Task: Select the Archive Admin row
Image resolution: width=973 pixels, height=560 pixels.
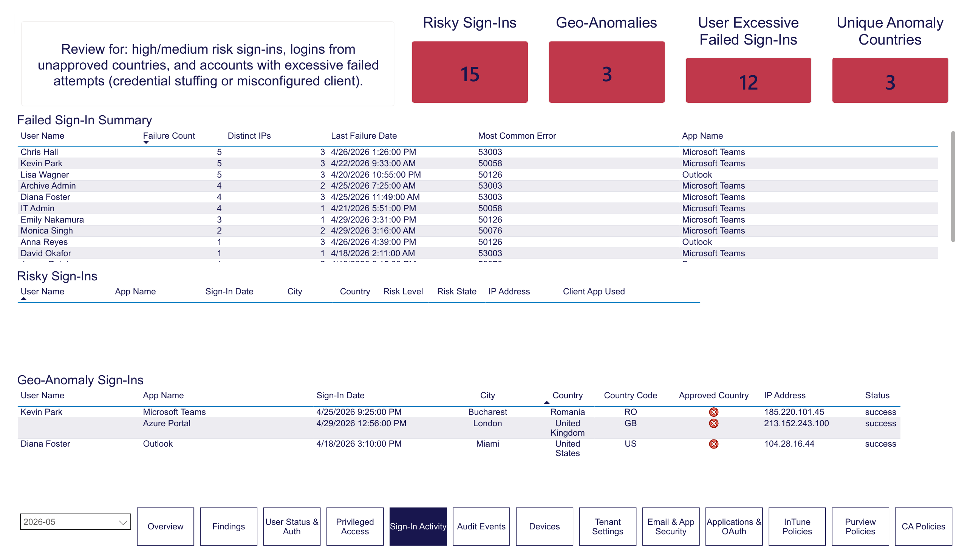Action: (x=478, y=186)
